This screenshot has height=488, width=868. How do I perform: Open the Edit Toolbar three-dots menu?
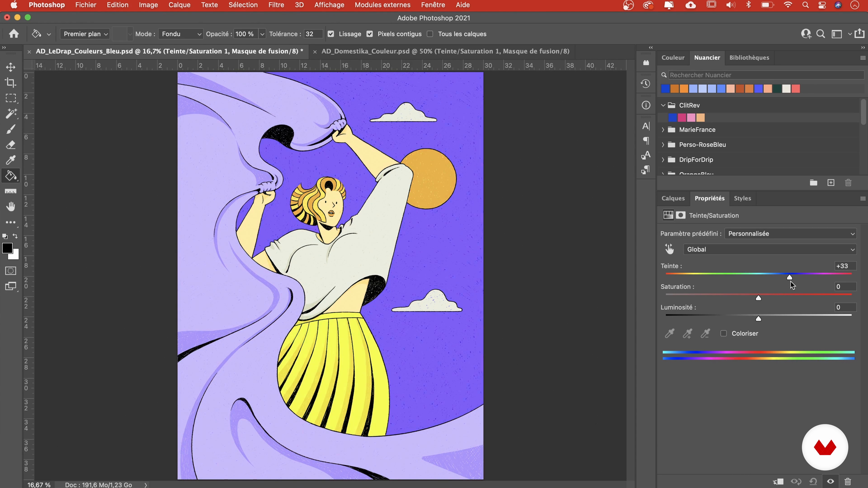click(x=10, y=222)
